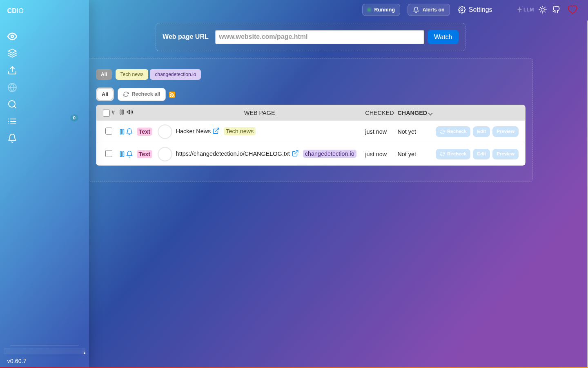Filter by changedetection.io tag tab
Screen dimensions: 588x368
click(x=176, y=74)
